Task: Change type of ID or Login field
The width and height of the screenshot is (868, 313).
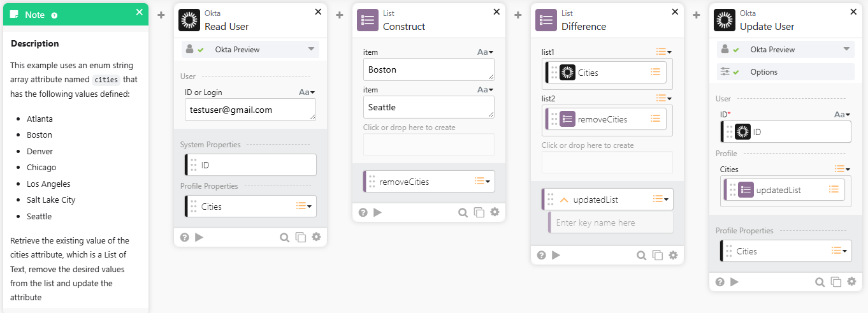Action: click(307, 92)
